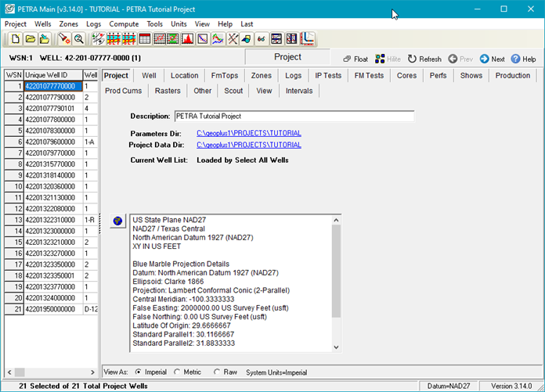This screenshot has width=545, height=392.
Task: Click the curved wellbore path icon
Action: tap(307, 39)
